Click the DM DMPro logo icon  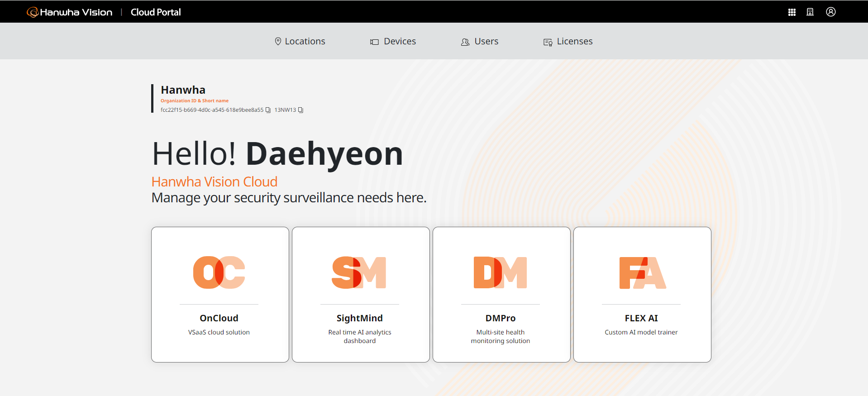(500, 272)
